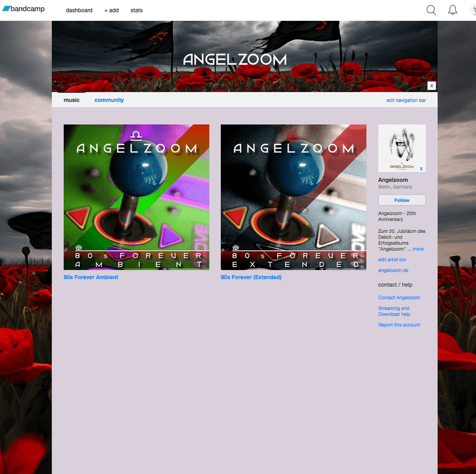The image size is (476, 474).
Task: Open the stats menu item
Action: [136, 10]
